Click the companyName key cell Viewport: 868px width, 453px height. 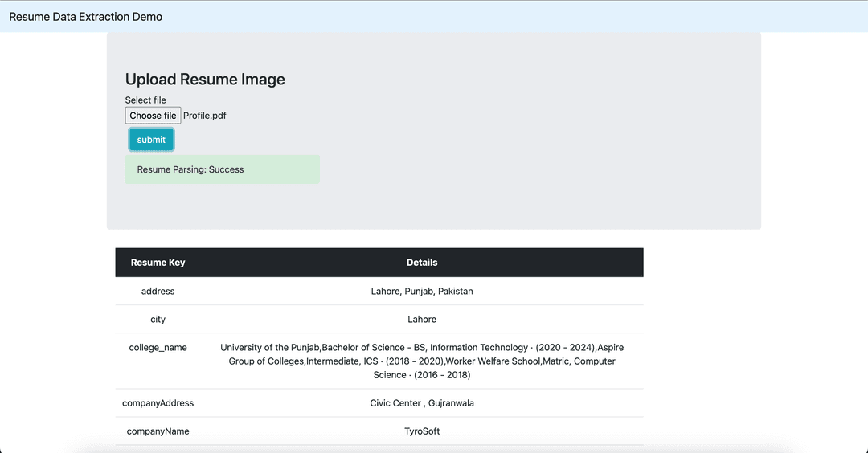158,431
